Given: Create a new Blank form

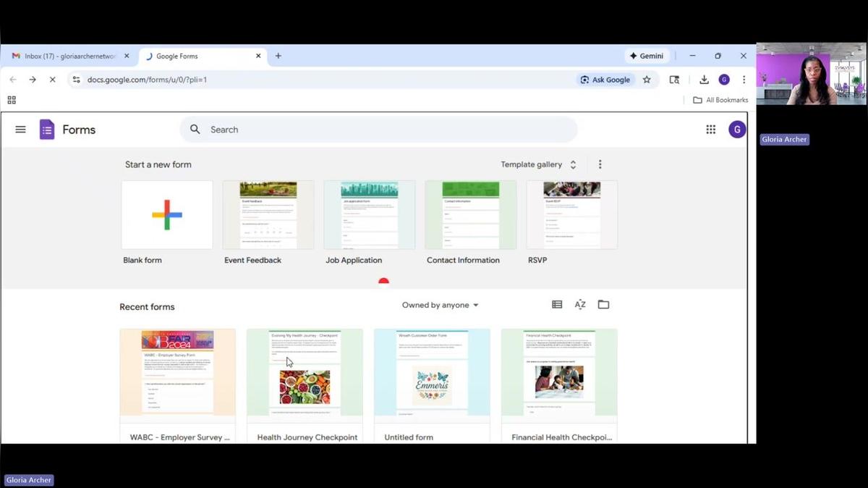Looking at the screenshot, I should coord(166,214).
